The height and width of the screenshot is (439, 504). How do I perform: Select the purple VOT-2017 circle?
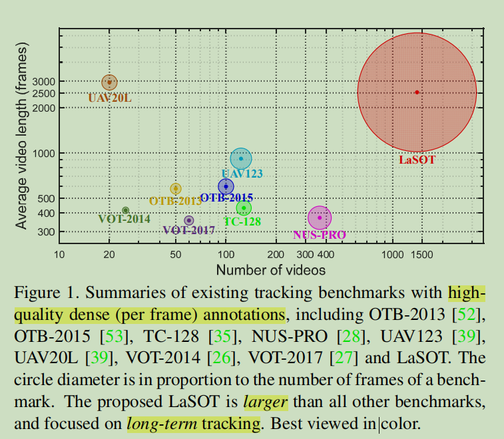189,221
